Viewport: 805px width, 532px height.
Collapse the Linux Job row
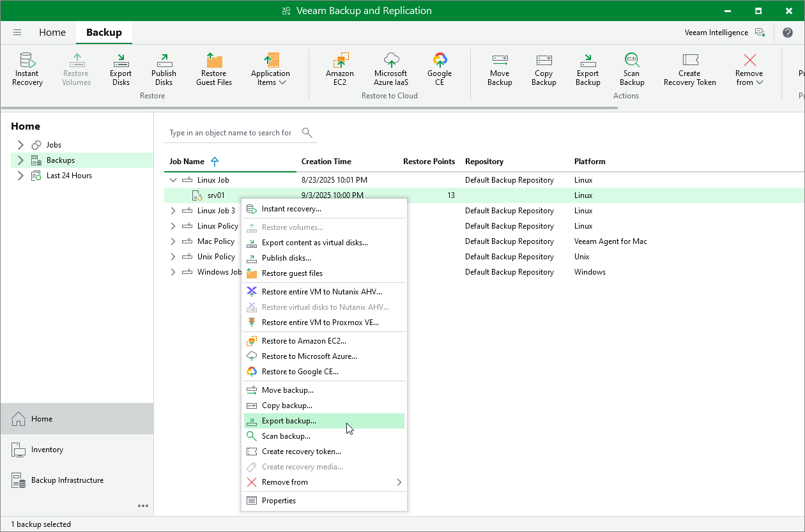point(172,180)
